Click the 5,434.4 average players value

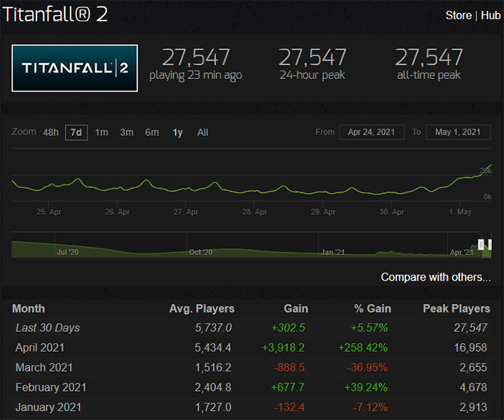213,347
